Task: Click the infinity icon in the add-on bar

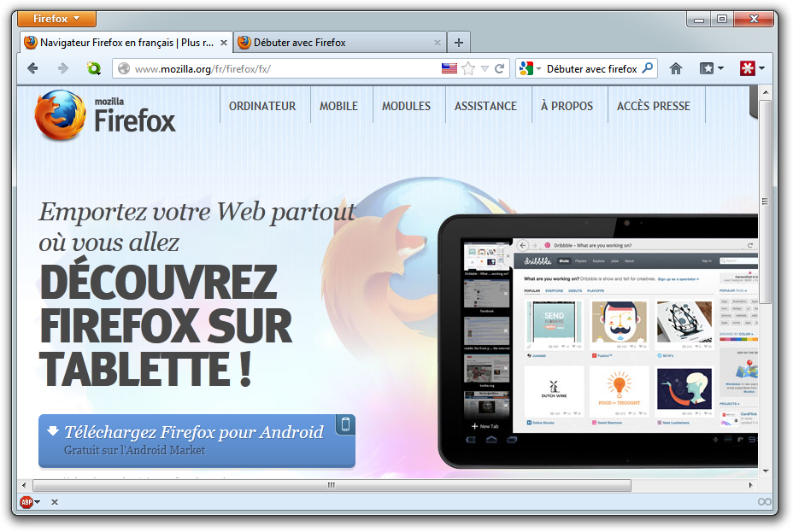Action: coord(765,502)
